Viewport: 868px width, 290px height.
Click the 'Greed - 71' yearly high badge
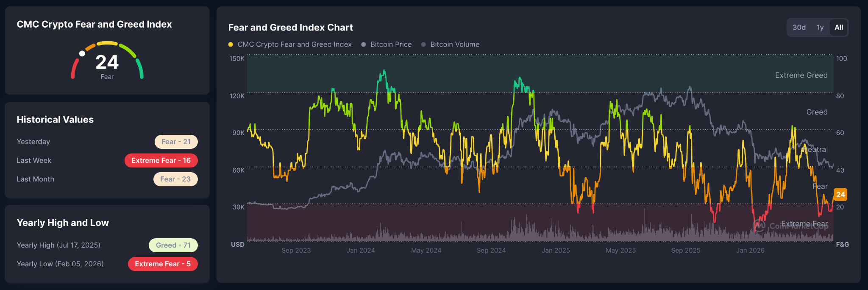coord(173,245)
